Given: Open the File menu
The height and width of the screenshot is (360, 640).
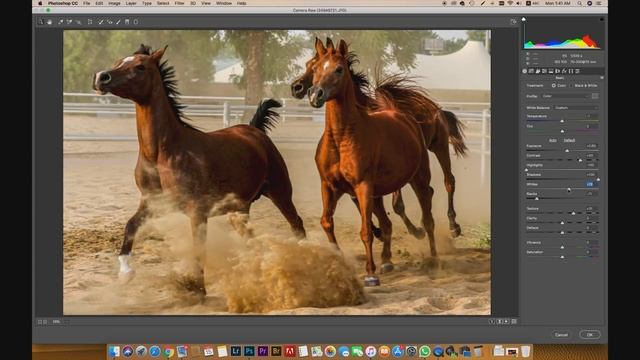Looking at the screenshot, I should 87,3.
